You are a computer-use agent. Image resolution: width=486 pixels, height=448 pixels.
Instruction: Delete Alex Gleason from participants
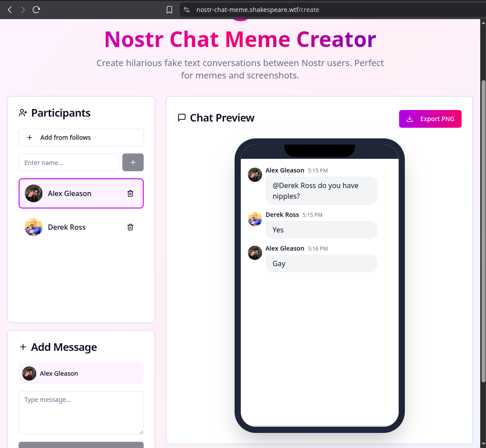130,193
